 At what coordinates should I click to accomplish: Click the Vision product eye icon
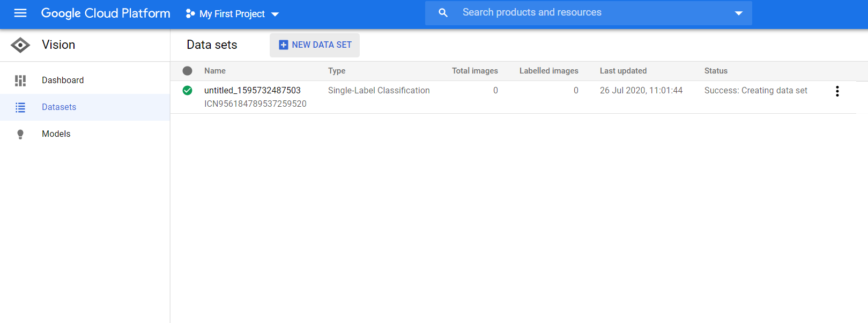pos(20,45)
